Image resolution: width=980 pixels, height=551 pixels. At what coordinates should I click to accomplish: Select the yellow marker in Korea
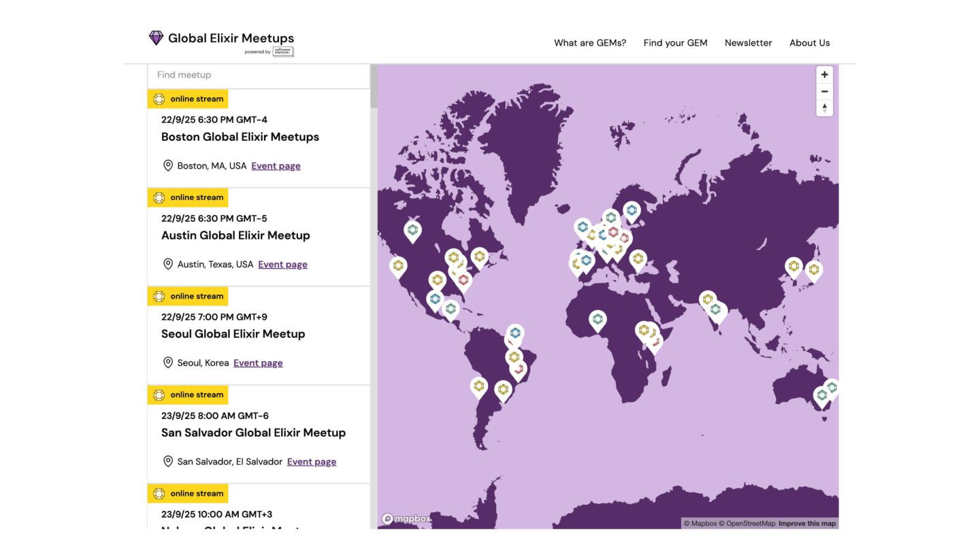794,267
